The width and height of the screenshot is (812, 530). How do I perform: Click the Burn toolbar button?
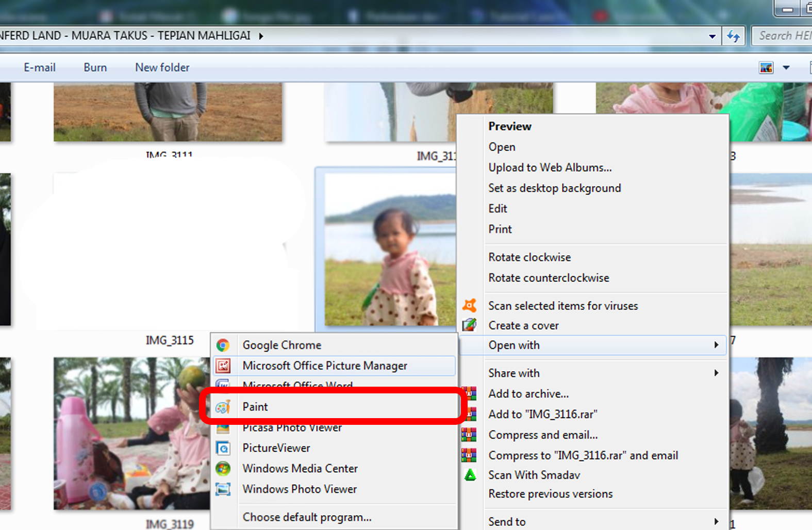(95, 68)
